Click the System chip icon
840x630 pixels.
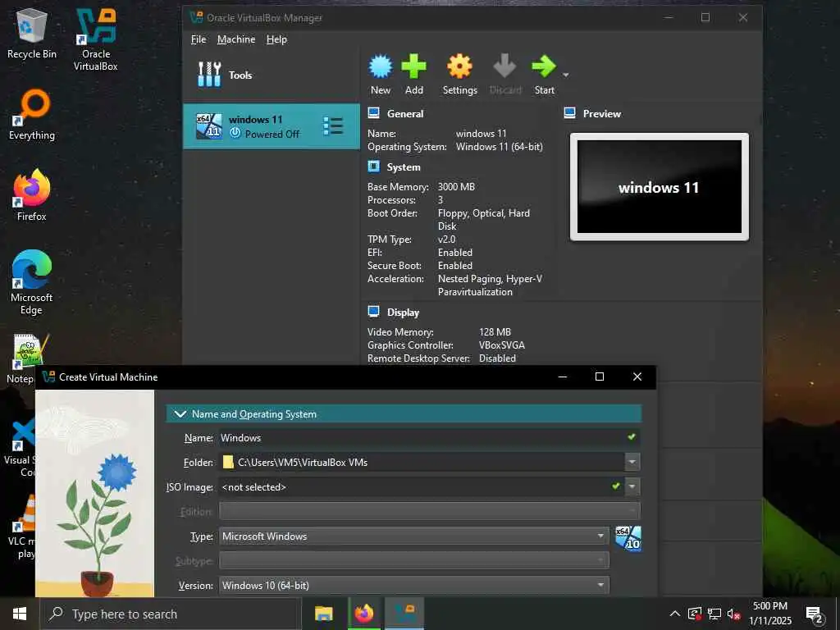tap(374, 167)
